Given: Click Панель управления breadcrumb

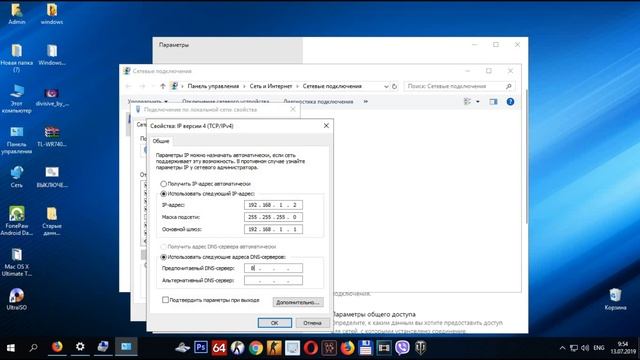Looking at the screenshot, I should tap(213, 86).
